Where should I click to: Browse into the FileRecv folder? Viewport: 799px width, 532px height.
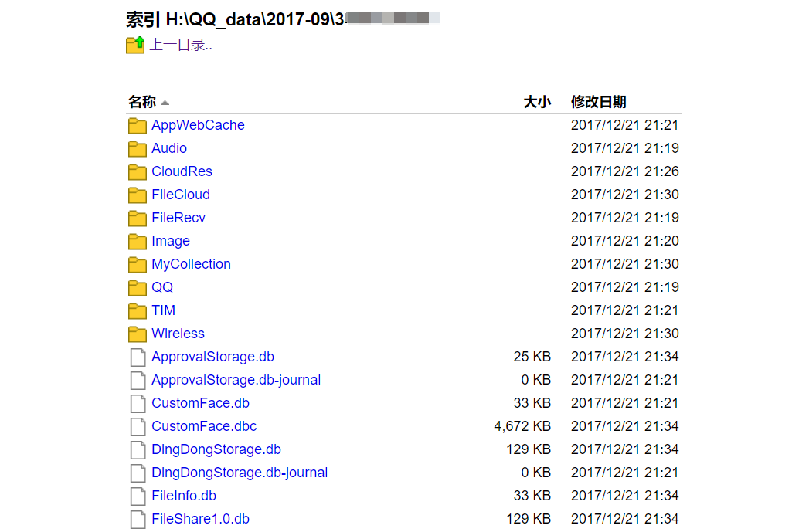[x=178, y=218]
